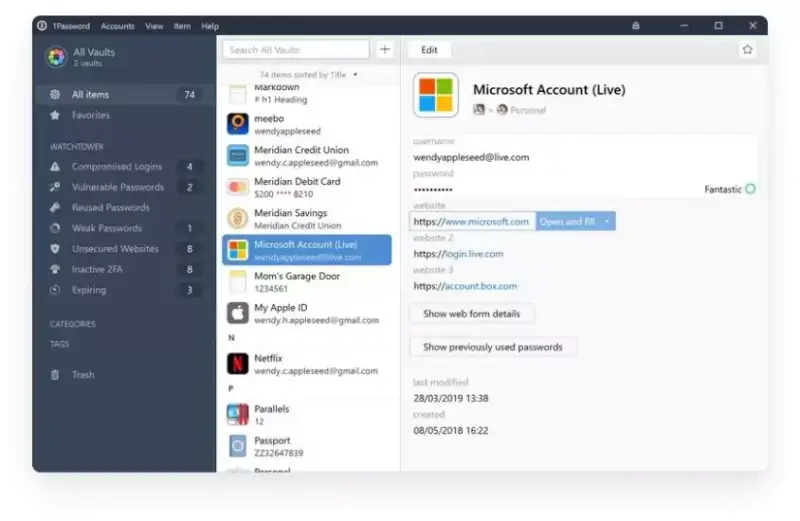Image resolution: width=800 pixels, height=521 pixels.
Task: Click the large Microsoft logo in details
Action: point(436,95)
